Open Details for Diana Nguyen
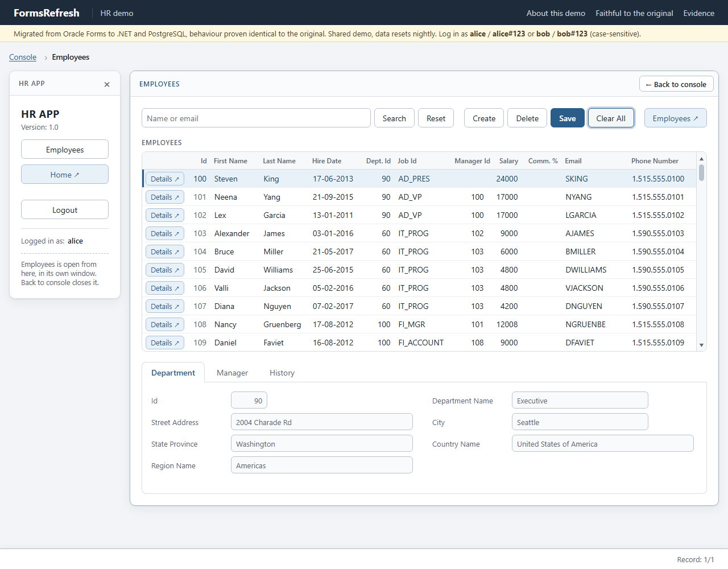Screen dimensions: 728x569 (165, 306)
